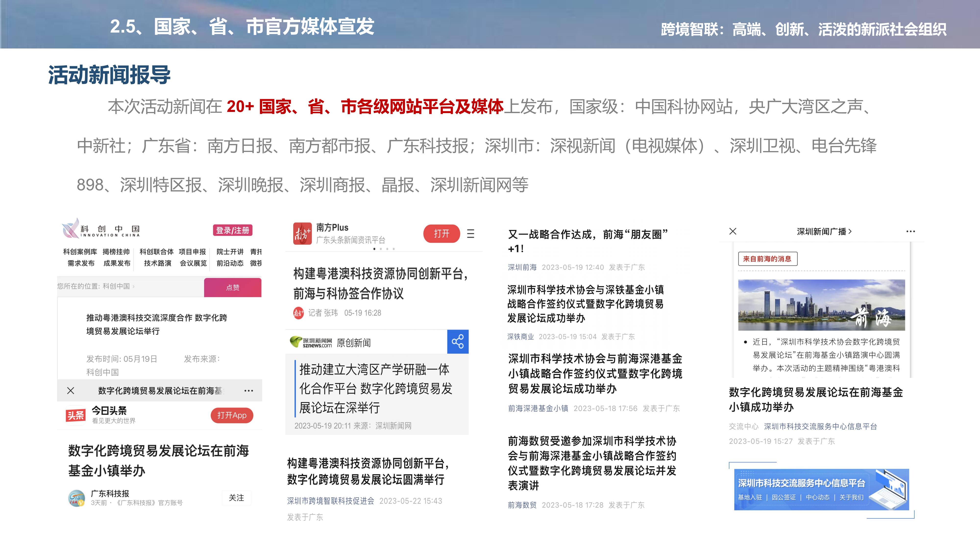This screenshot has width=980, height=551.
Task: Click the 深圳市科技交流服务中心信息平台 banner title
Action: (802, 483)
